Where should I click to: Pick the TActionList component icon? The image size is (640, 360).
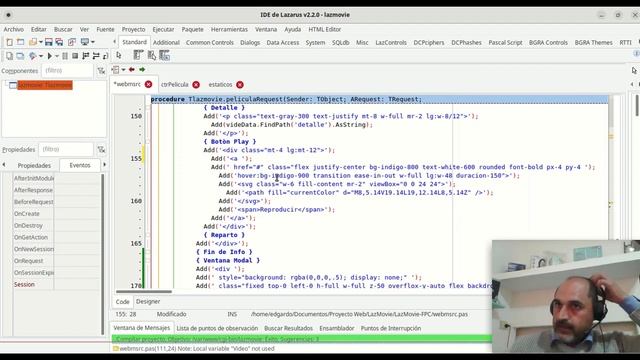164,55
